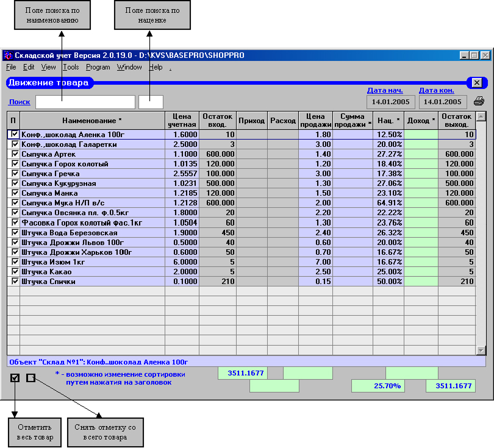Toggle checkbox for Штучка Какао
Image resolution: width=494 pixels, height=448 pixels.
(15, 271)
